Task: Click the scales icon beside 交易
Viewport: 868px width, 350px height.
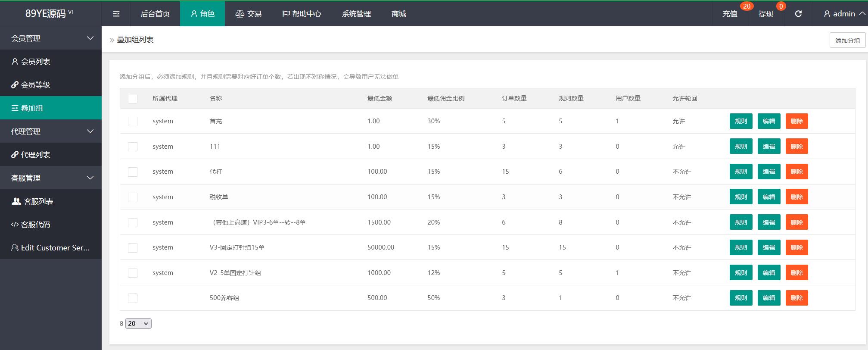Action: pos(240,14)
